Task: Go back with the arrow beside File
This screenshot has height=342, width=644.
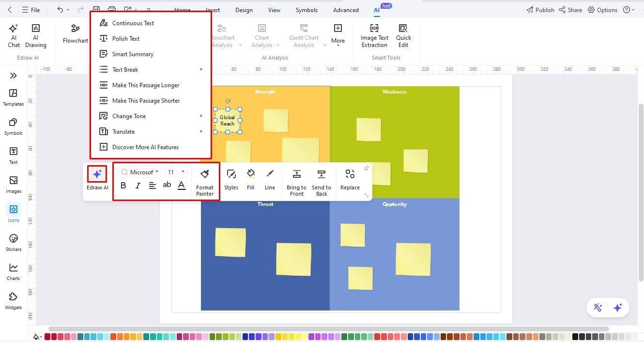Action: (x=10, y=10)
